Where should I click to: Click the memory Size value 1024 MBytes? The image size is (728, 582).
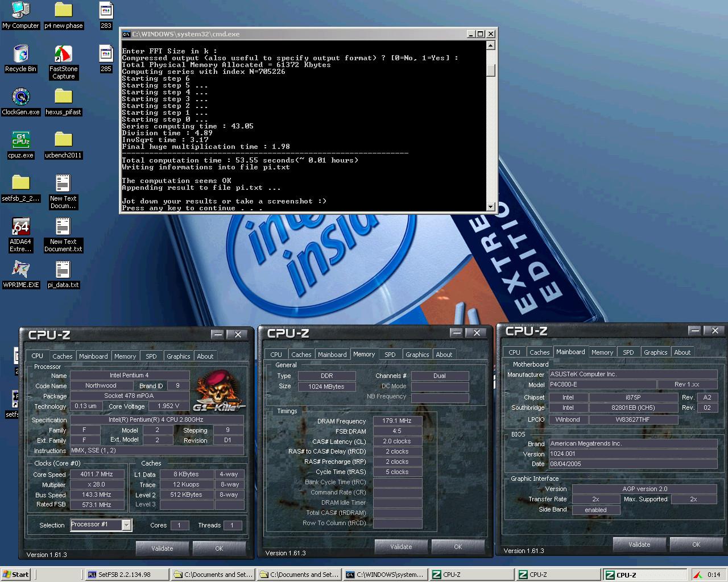pyautogui.click(x=327, y=386)
